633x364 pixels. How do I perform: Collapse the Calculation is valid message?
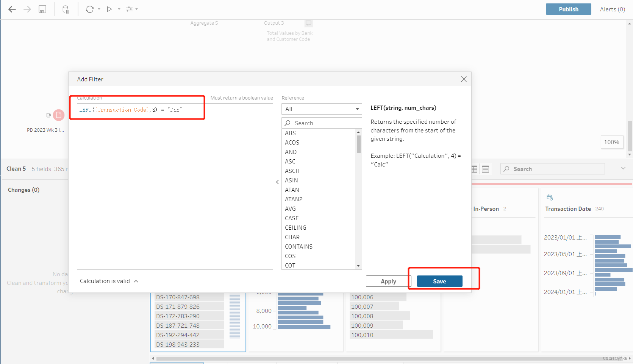pos(136,281)
